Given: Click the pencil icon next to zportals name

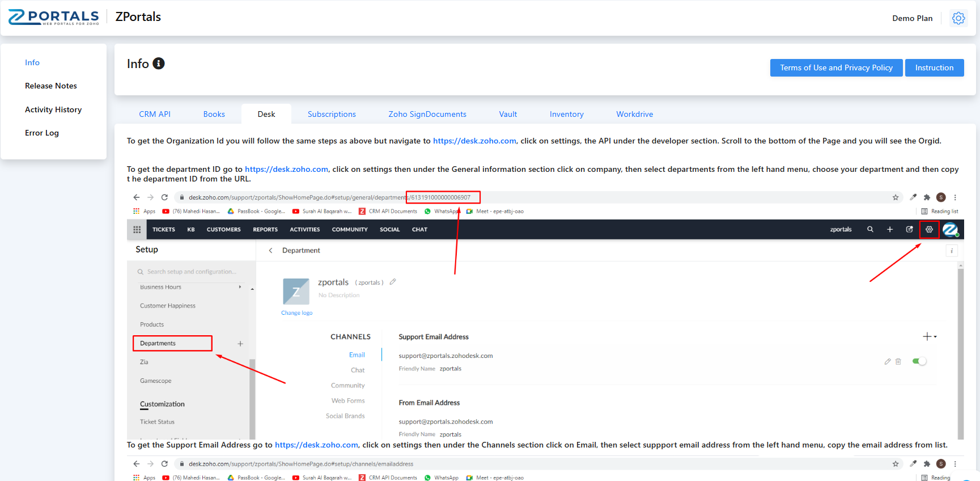Looking at the screenshot, I should click(393, 282).
